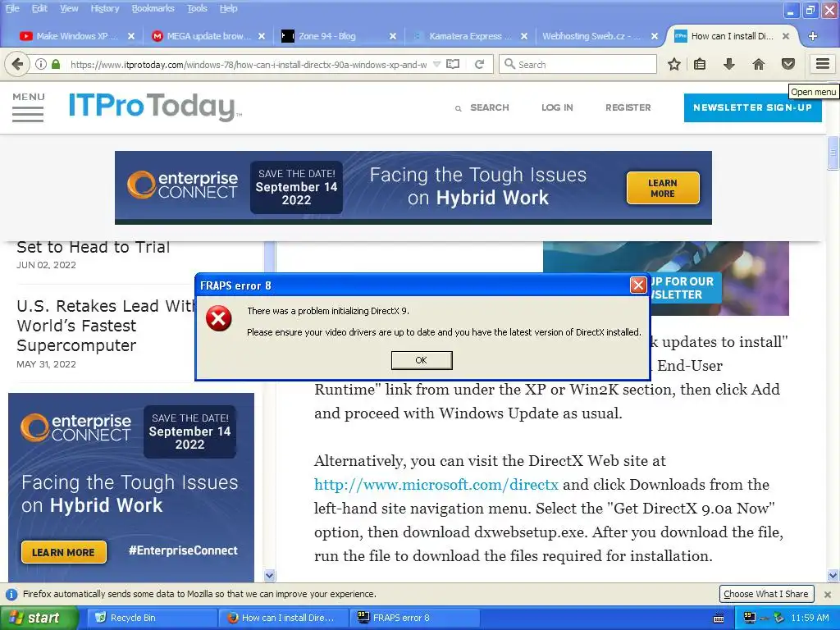Viewport: 840px width, 630px height.
Task: Open the on-screen keyboard tray icon
Action: click(719, 619)
